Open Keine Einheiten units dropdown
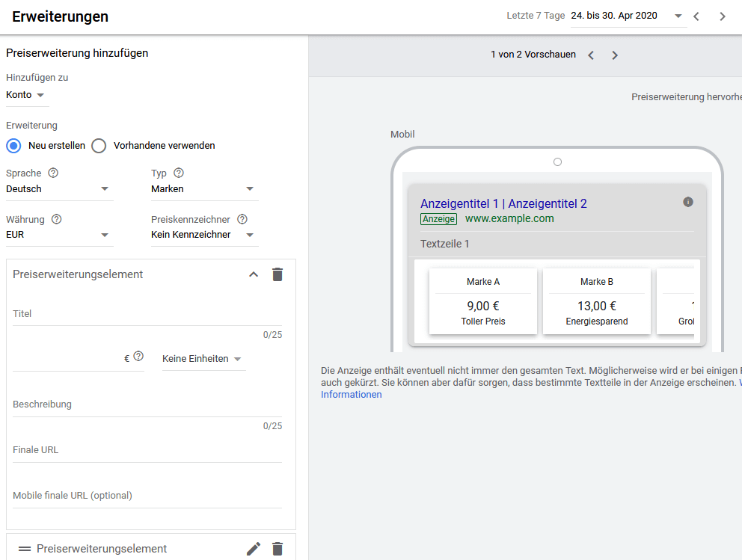742x560 pixels. pyautogui.click(x=203, y=359)
